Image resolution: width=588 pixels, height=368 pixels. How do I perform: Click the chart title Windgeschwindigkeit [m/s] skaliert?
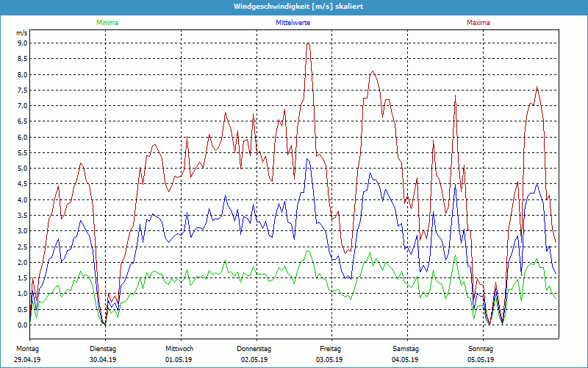(298, 7)
